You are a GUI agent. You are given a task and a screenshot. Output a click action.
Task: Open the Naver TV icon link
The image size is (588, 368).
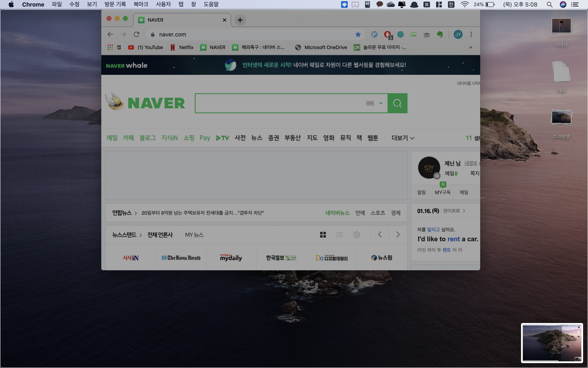(x=222, y=138)
